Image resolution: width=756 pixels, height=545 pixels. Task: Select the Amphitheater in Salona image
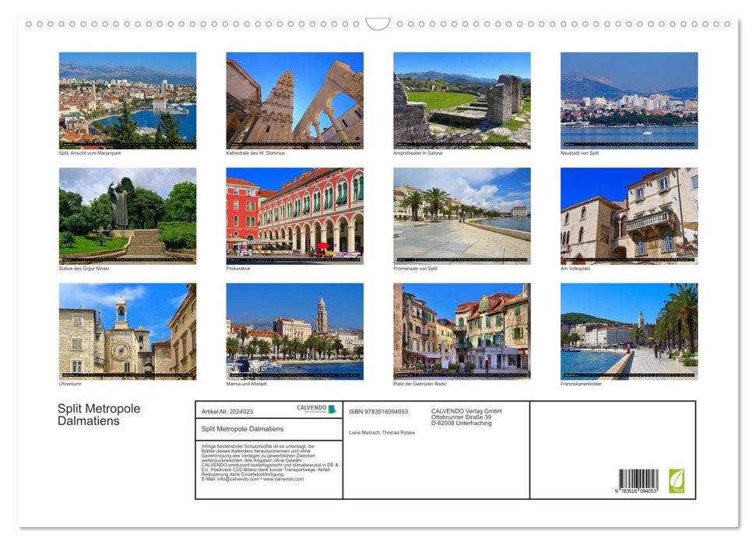tap(462, 100)
